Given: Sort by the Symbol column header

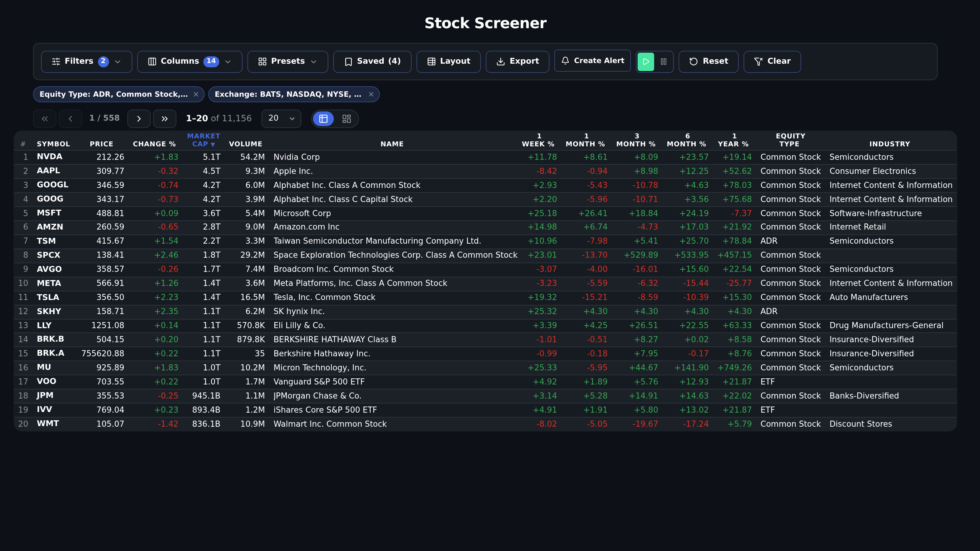Looking at the screenshot, I should pyautogui.click(x=53, y=144).
